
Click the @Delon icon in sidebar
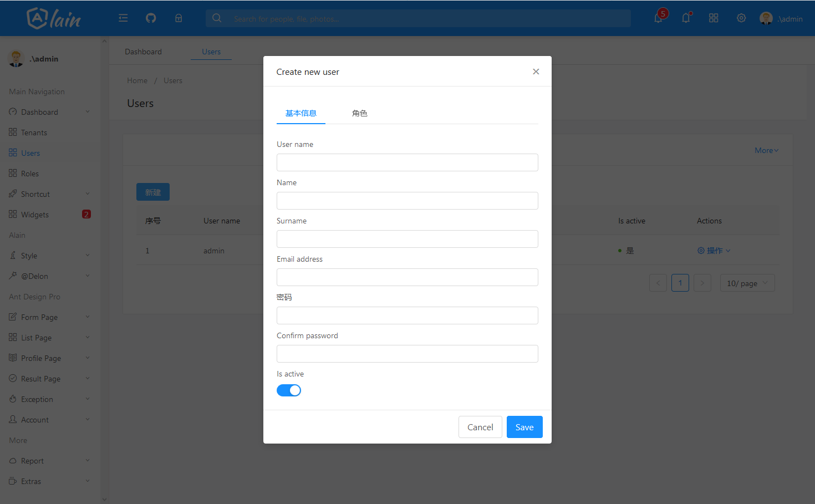tap(13, 276)
